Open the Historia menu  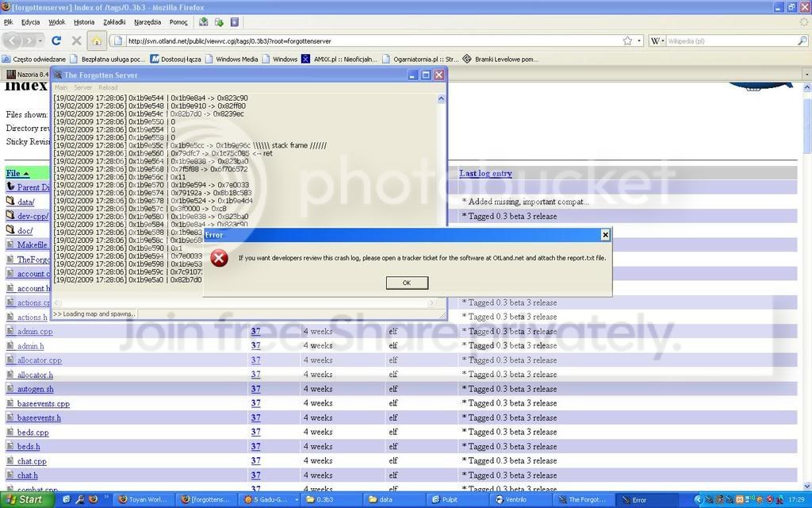click(x=84, y=21)
